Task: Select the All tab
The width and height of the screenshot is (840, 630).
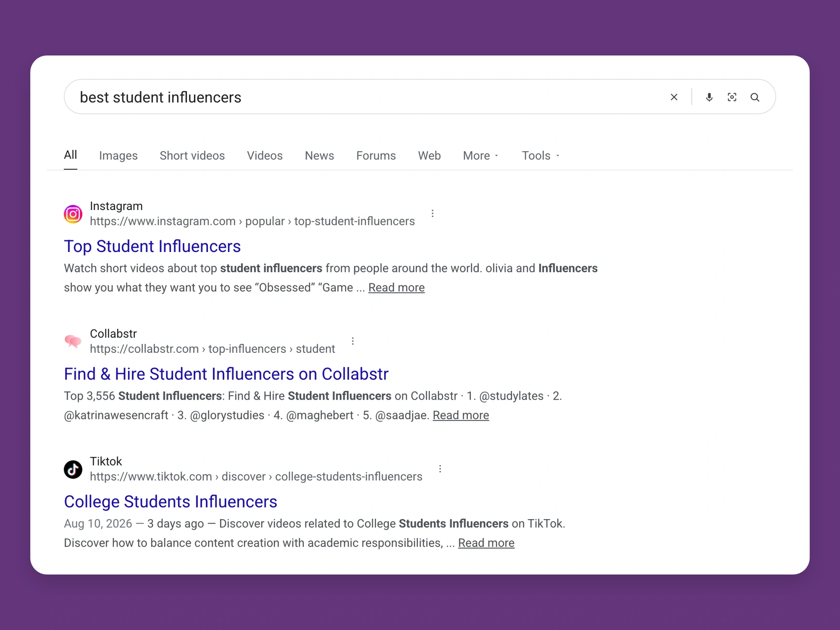Action: pyautogui.click(x=70, y=155)
